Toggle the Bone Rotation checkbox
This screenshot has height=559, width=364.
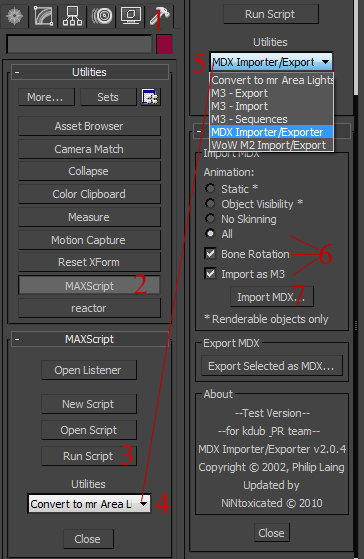(x=210, y=253)
